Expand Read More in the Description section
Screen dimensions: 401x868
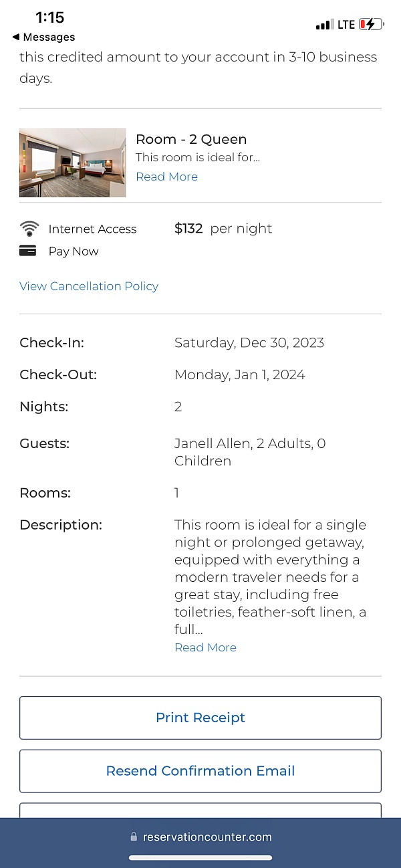(x=205, y=647)
